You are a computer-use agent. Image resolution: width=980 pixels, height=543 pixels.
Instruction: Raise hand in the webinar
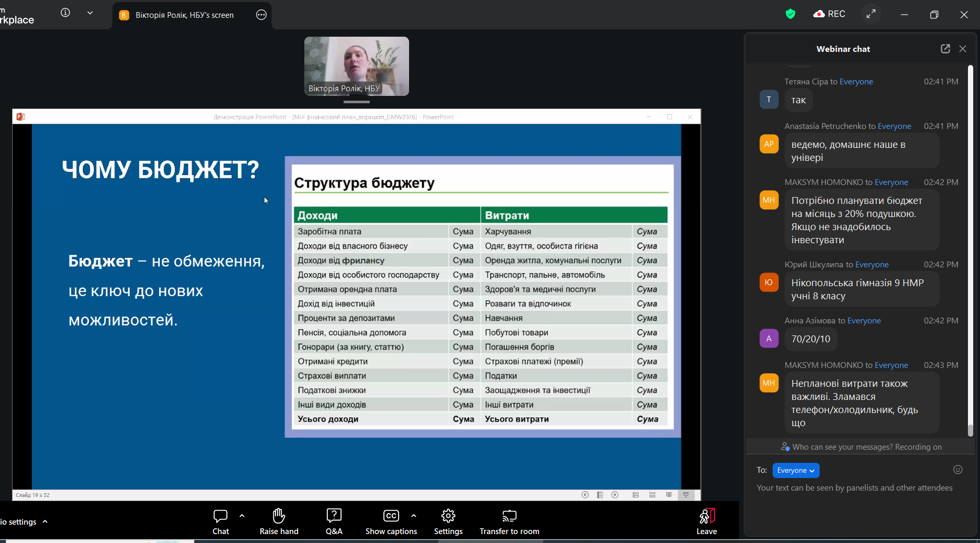click(279, 521)
